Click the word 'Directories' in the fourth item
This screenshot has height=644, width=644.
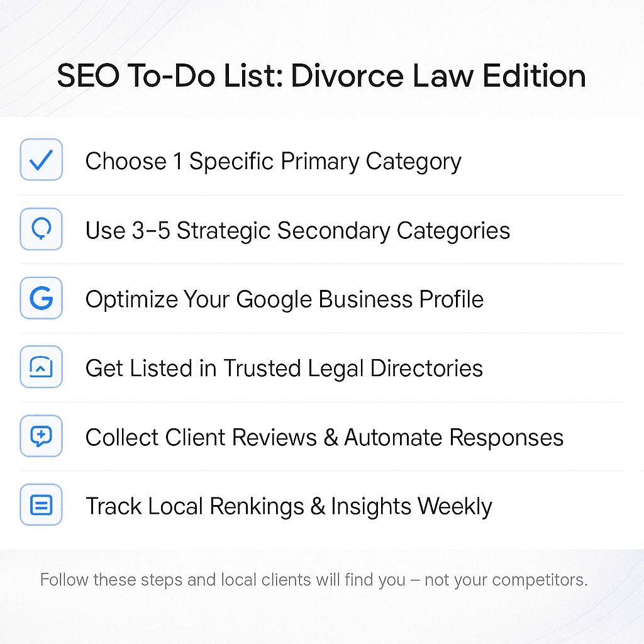[426, 368]
